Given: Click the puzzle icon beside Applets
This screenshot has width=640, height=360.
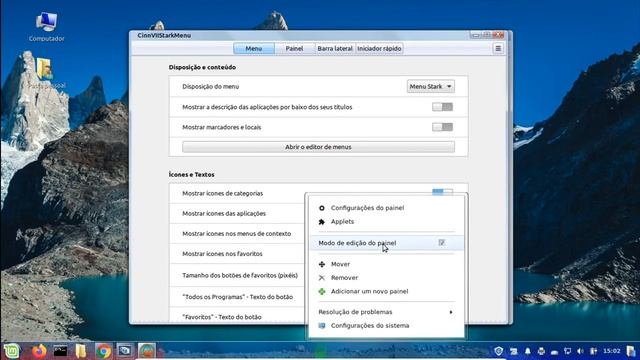Looking at the screenshot, I should (322, 222).
